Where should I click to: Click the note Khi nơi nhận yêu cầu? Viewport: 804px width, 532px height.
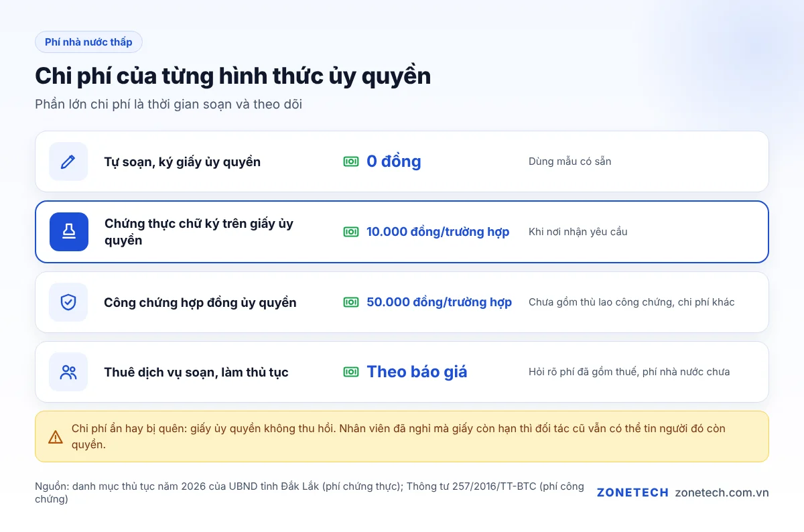click(578, 232)
